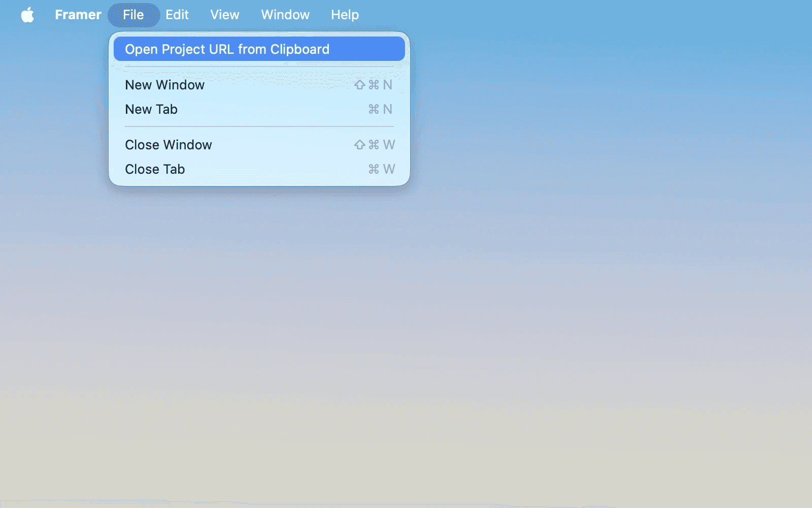Click the File menu

click(x=133, y=14)
